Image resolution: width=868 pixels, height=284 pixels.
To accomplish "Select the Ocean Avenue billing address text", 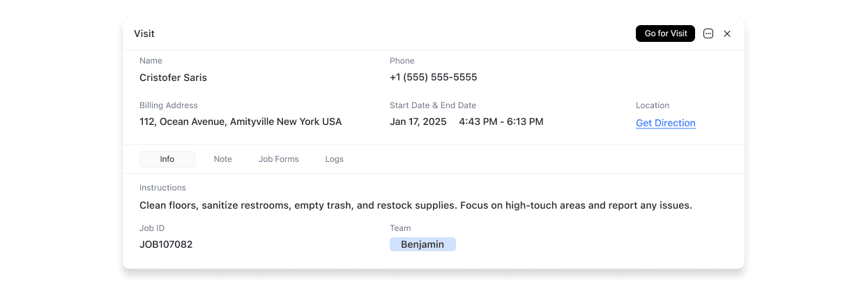I will (241, 121).
